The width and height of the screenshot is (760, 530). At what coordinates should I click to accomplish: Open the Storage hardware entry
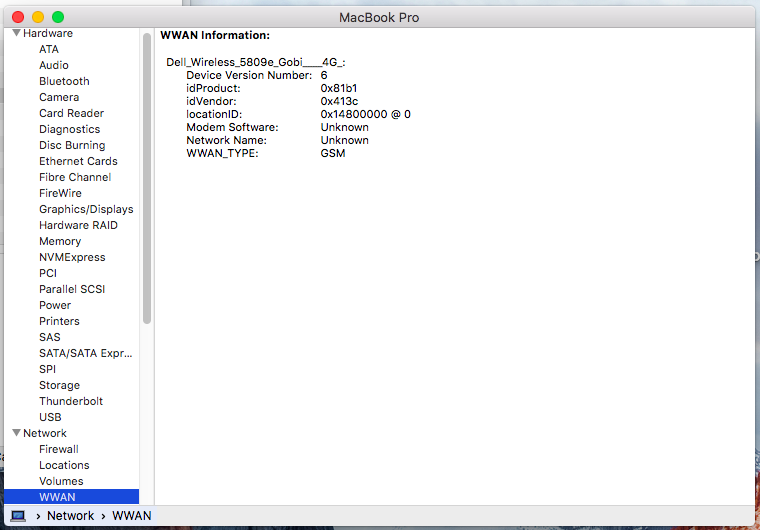click(59, 385)
